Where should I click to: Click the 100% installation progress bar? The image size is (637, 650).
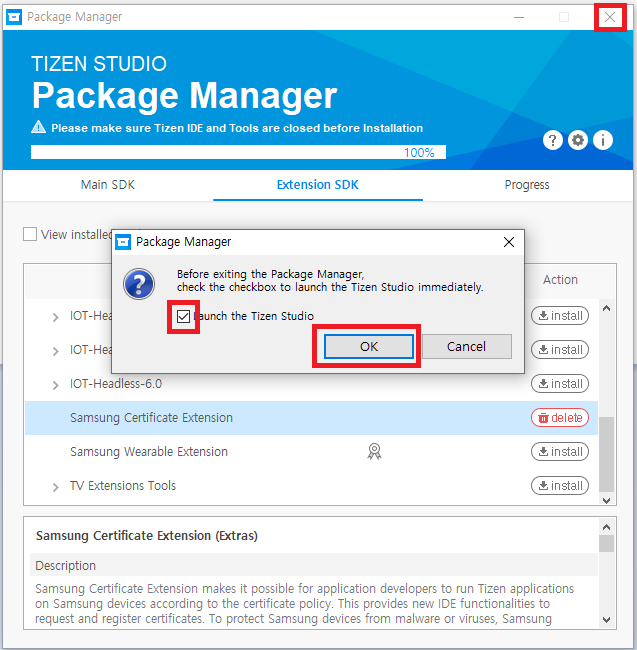click(x=238, y=152)
